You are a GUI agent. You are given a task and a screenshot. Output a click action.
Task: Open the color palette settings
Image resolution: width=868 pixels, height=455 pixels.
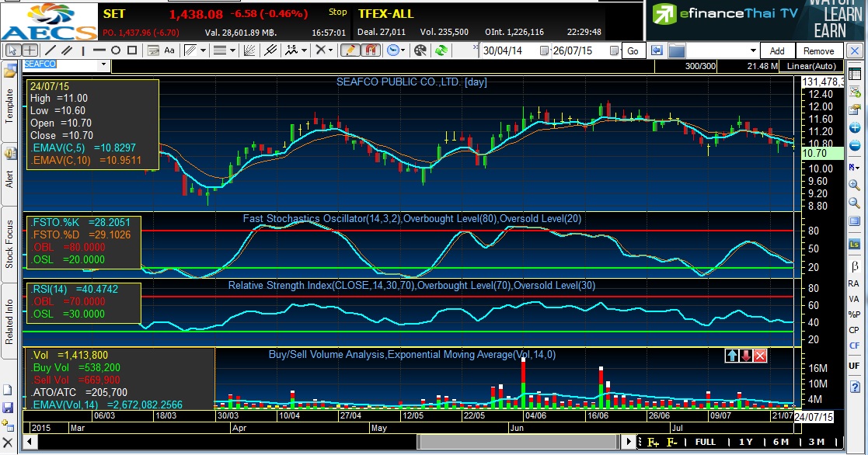coord(420,51)
